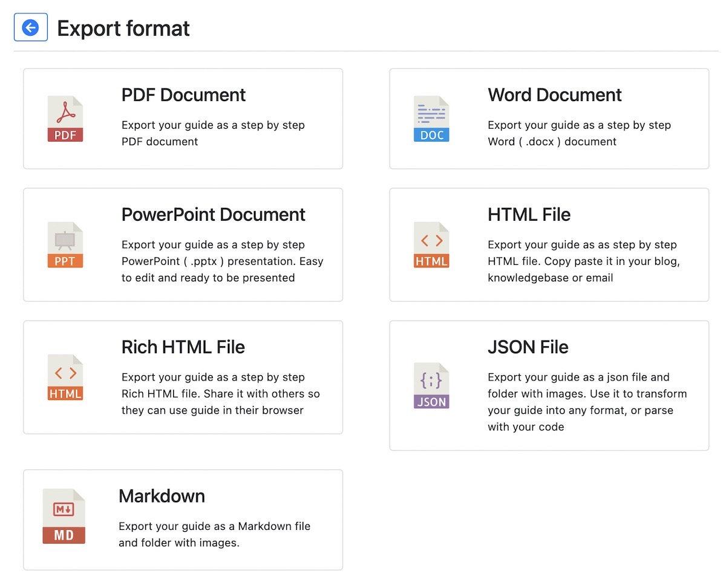The height and width of the screenshot is (588, 726).
Task: Click the icon beside the Rich HTML File title
Action: [65, 377]
